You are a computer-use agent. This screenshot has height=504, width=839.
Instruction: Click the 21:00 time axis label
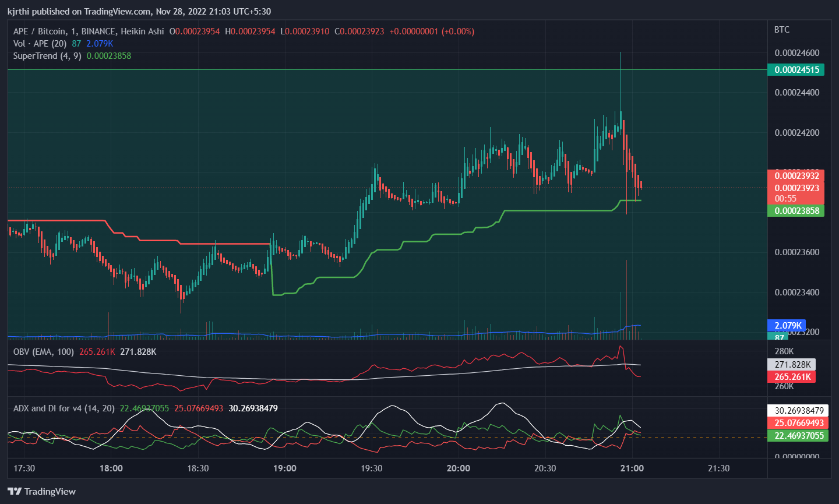coord(632,468)
